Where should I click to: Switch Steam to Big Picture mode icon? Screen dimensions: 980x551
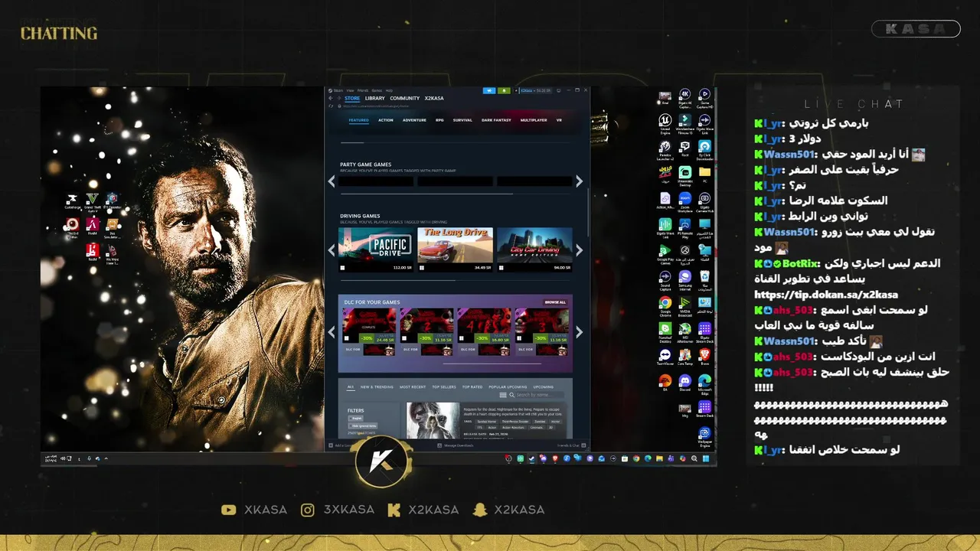(559, 90)
